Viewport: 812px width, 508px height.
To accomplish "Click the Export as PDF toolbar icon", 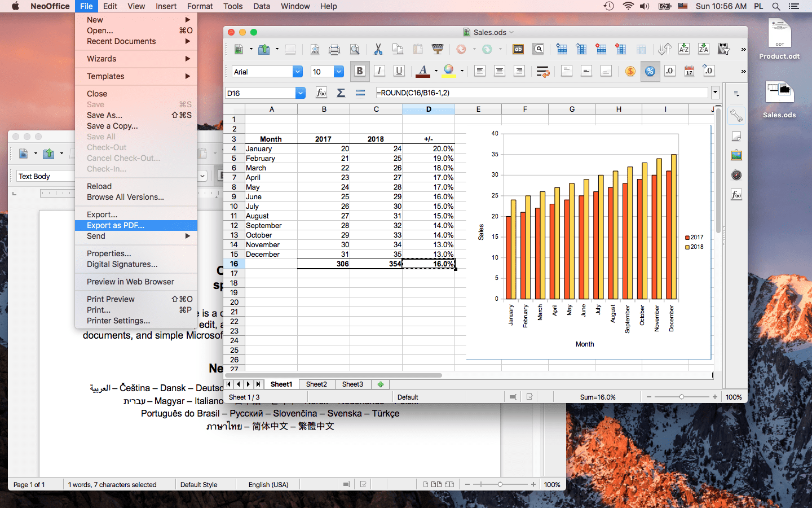I will click(x=315, y=50).
